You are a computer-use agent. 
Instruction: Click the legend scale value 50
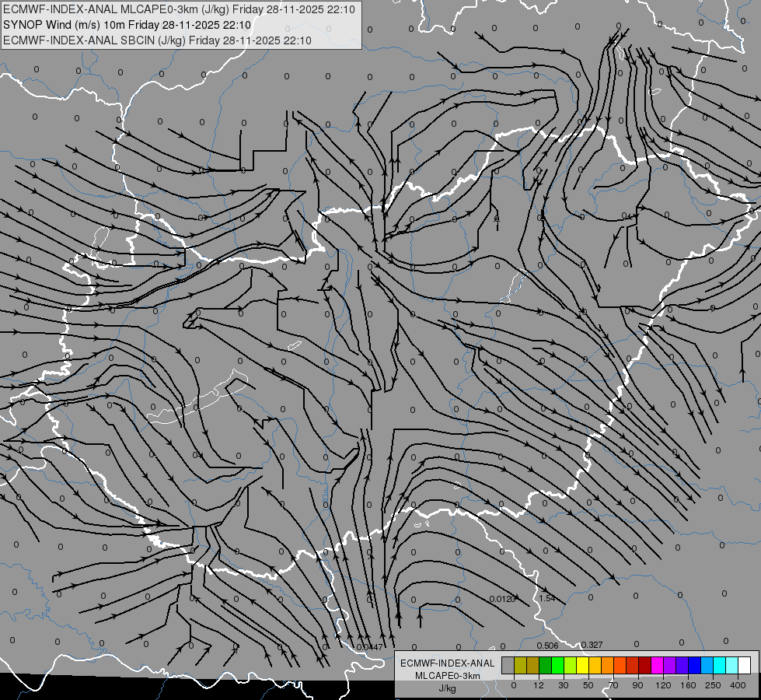point(588,685)
